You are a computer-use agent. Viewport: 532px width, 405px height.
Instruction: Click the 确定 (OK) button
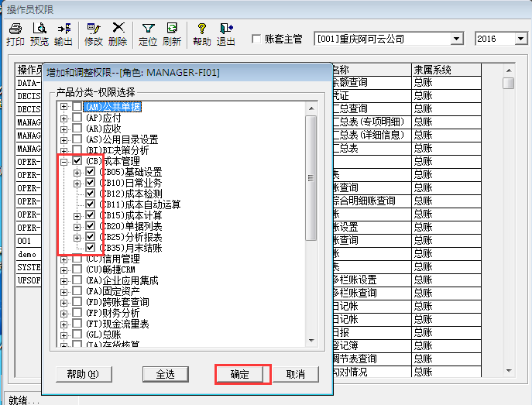point(241,374)
